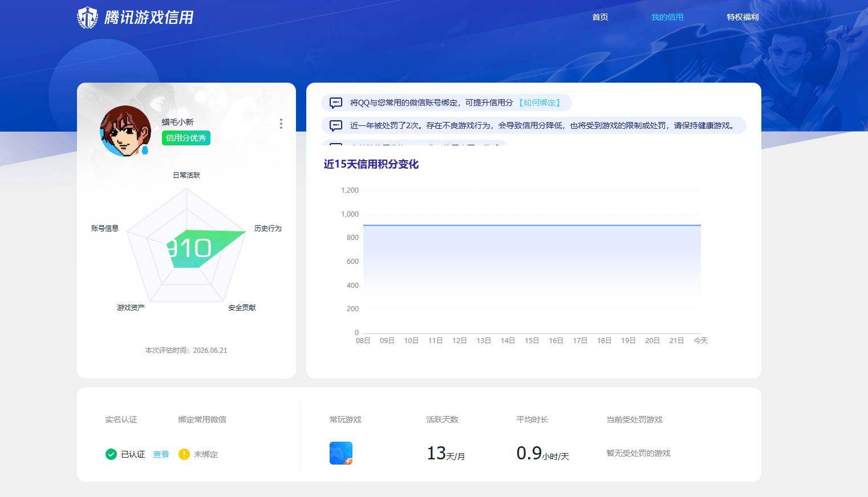
Task: Click the 已认证 status text
Action: [x=133, y=454]
